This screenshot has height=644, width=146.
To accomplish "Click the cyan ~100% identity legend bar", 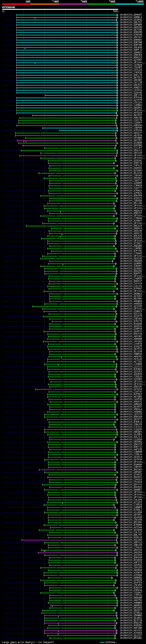I will [x=130, y=4].
